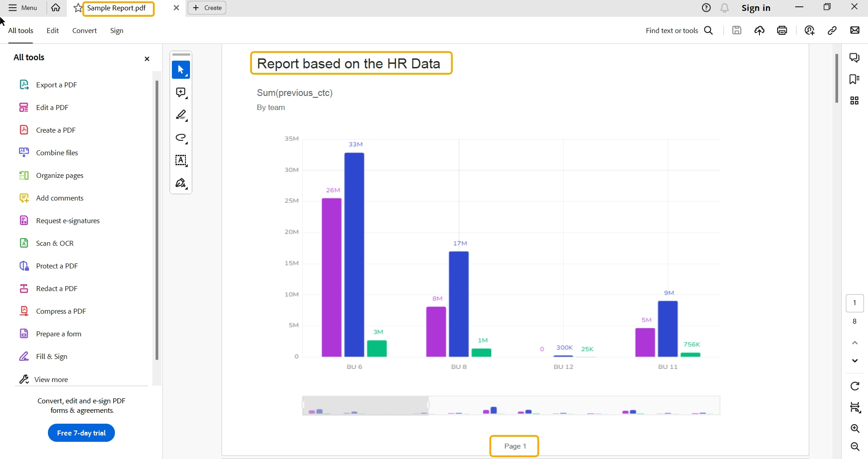Select the text box selection tool
The height and width of the screenshot is (459, 868).
tap(180, 160)
